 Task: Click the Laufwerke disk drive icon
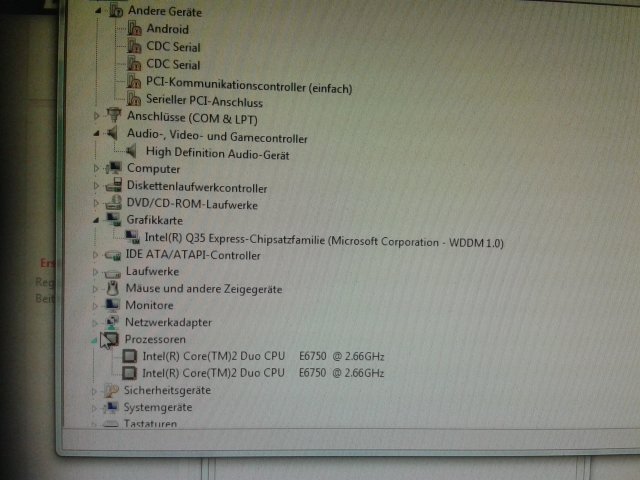tap(112, 272)
